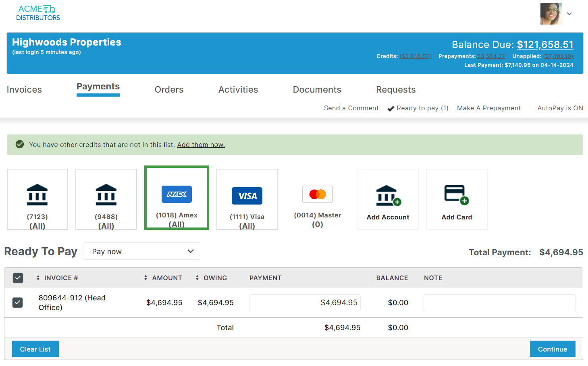Toggle the select-all checkbox in table header
The width and height of the screenshot is (588, 366).
[18, 278]
